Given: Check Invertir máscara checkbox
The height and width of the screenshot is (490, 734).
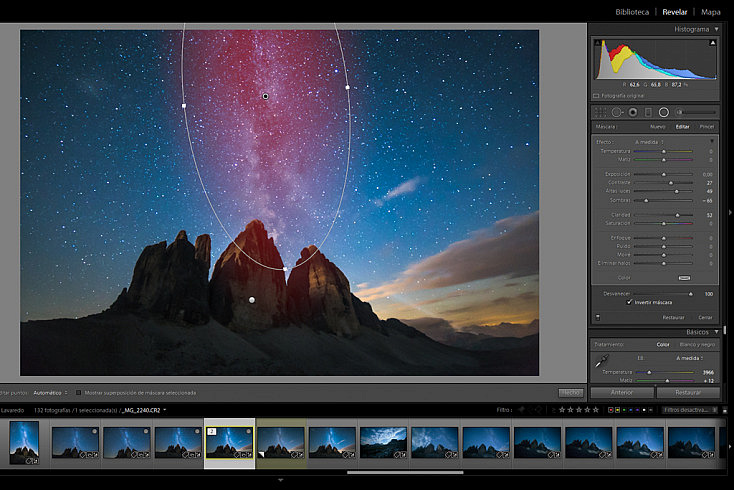Looking at the screenshot, I should tap(630, 302).
